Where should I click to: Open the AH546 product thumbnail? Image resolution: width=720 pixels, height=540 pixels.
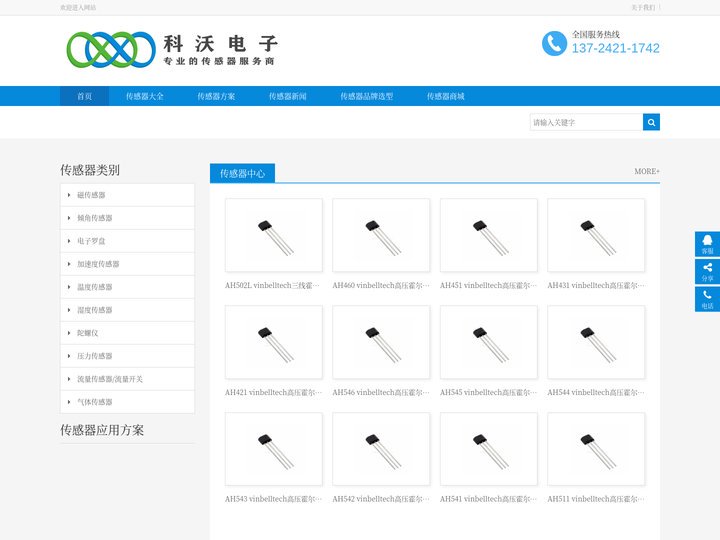coord(381,342)
